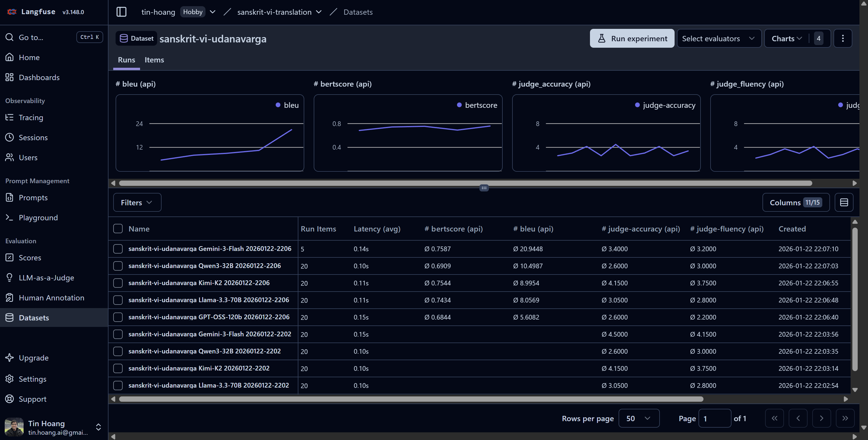The width and height of the screenshot is (868, 440).
Task: Select the Gemini-3-Flash 20260122-2206 run checkbox
Action: click(x=118, y=249)
